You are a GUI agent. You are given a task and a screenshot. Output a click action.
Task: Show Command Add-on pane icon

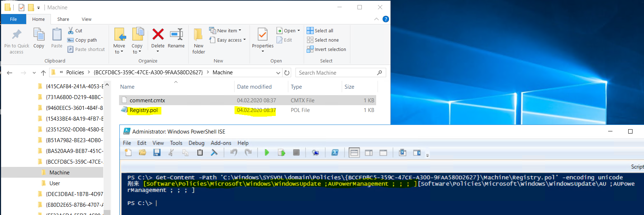pos(417,153)
